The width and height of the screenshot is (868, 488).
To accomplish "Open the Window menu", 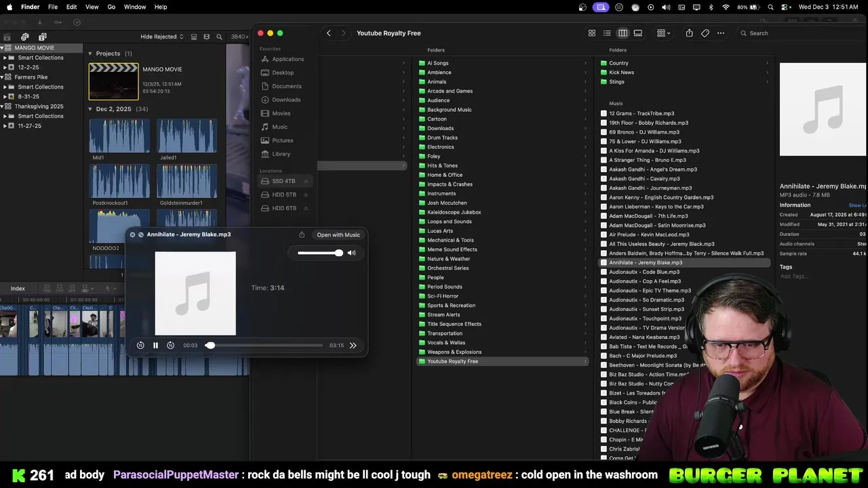I will pos(135,7).
